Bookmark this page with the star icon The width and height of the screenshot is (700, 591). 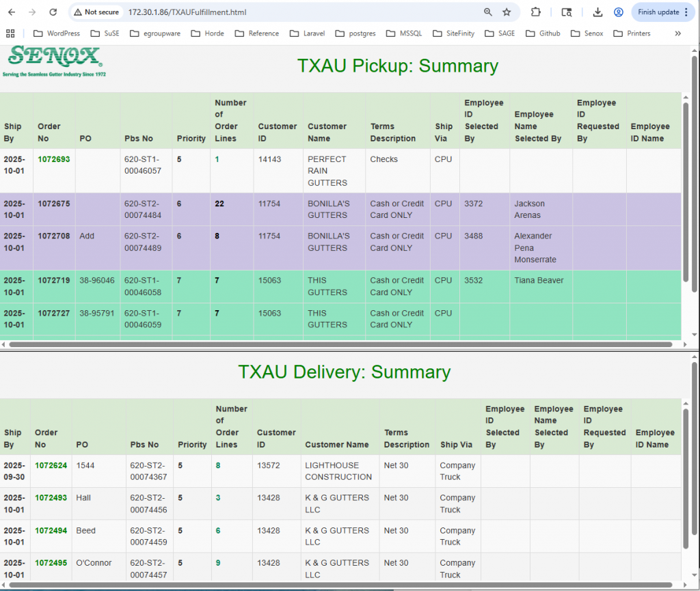[507, 12]
